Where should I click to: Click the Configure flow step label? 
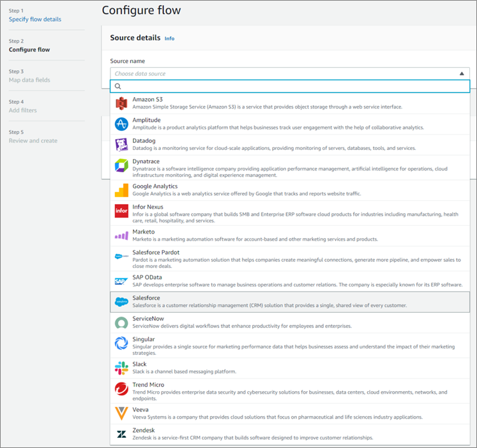coord(29,50)
